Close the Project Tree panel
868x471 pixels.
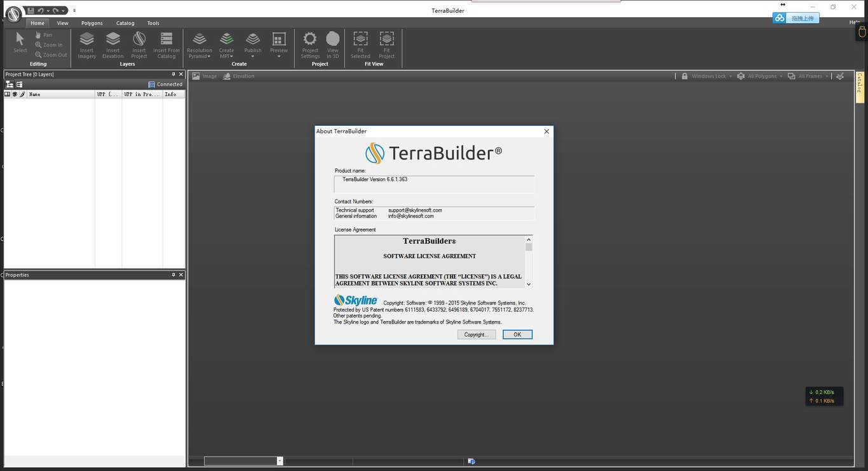point(181,74)
